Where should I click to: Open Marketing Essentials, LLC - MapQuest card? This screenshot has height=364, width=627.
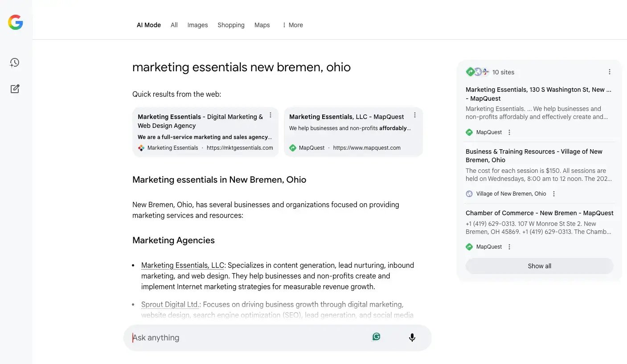coord(353,132)
